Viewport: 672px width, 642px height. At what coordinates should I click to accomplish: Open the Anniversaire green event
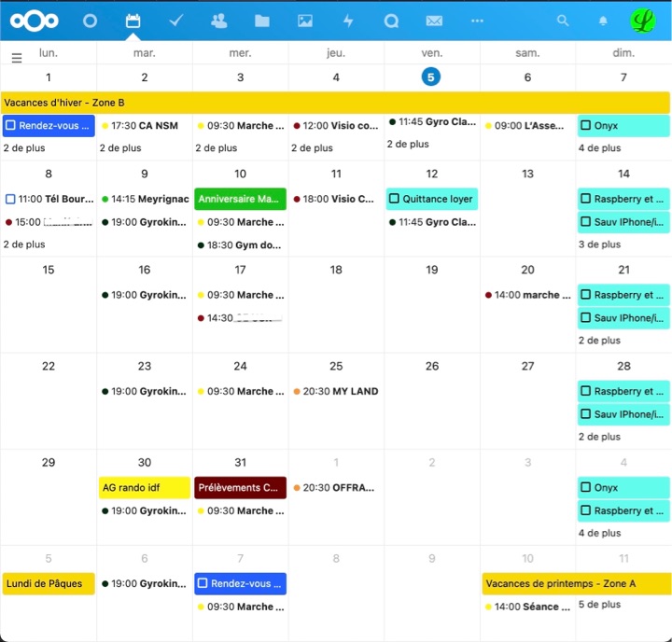(x=240, y=199)
